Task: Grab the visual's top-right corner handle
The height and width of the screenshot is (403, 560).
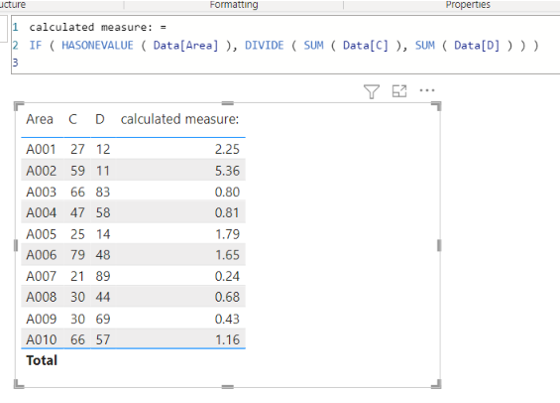Action: (436, 106)
